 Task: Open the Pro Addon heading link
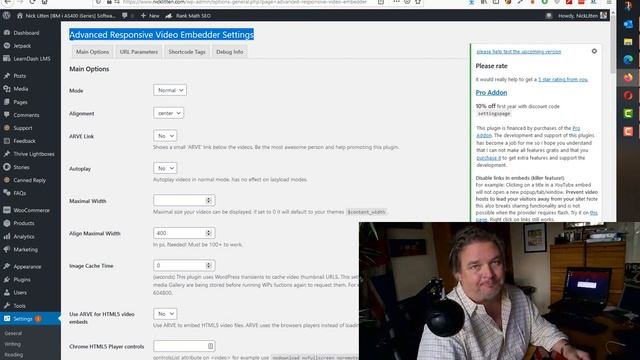[x=491, y=93]
